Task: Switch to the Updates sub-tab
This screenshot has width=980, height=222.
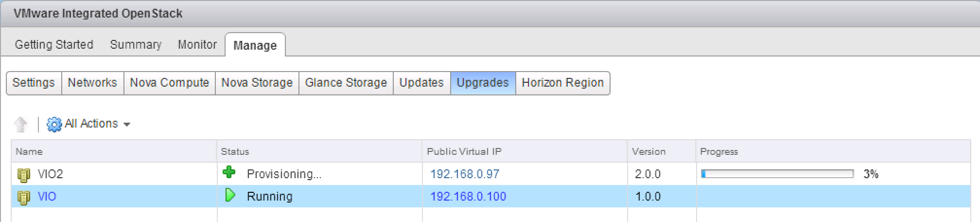Action: click(421, 83)
